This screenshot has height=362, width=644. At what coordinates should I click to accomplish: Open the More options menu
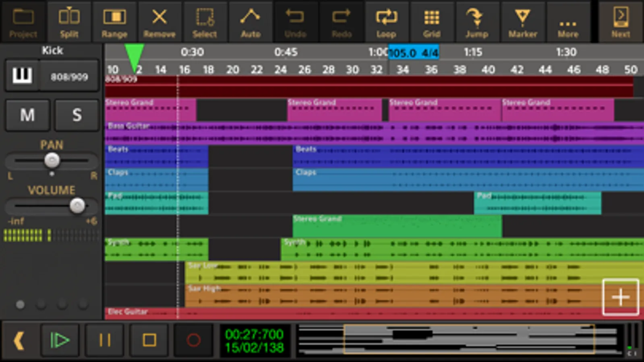click(x=567, y=22)
